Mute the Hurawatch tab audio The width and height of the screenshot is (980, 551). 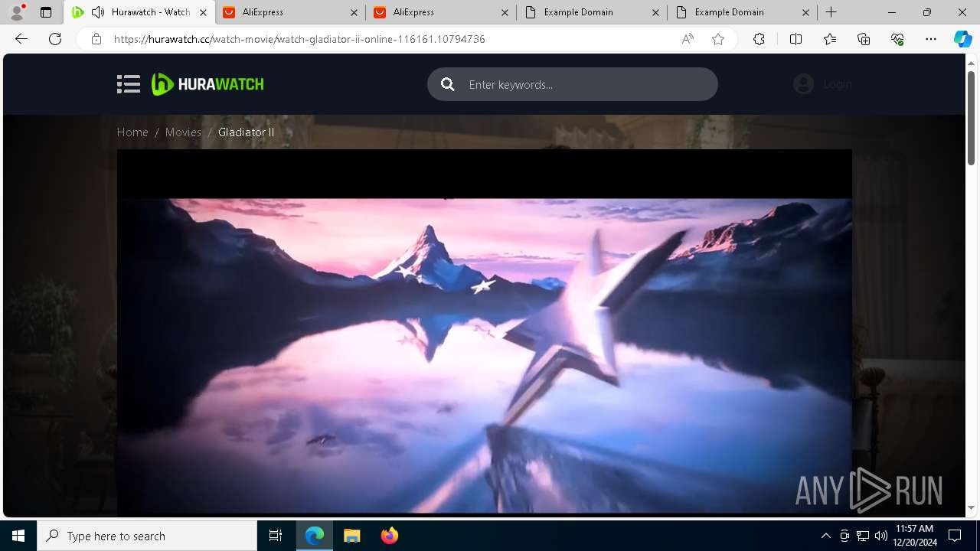(x=97, y=12)
